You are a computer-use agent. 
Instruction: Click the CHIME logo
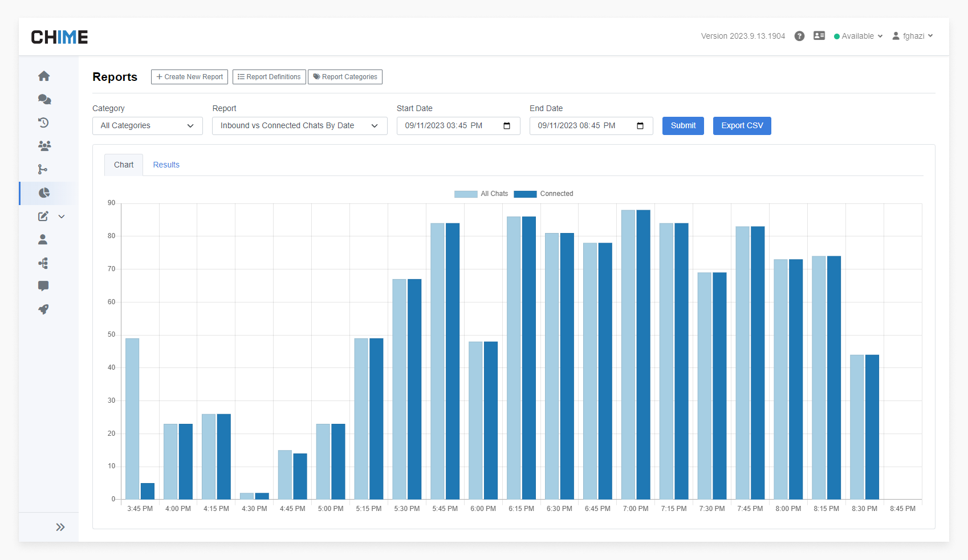(x=59, y=37)
